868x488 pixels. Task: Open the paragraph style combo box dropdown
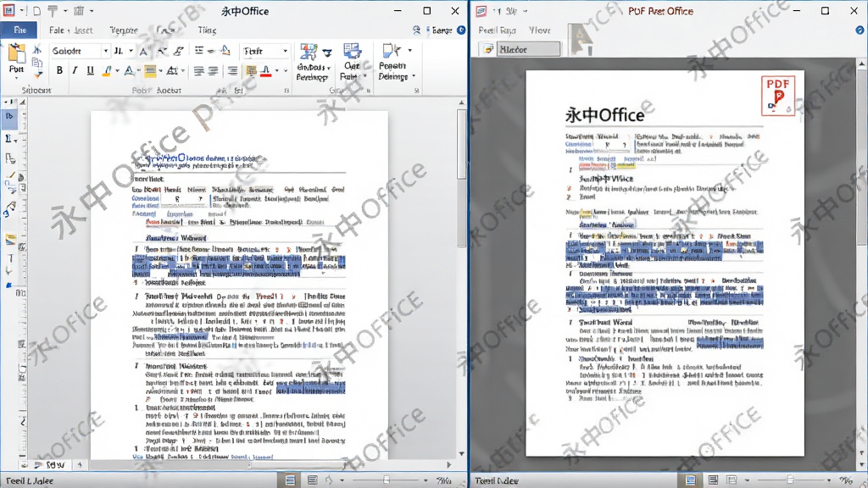(285, 51)
